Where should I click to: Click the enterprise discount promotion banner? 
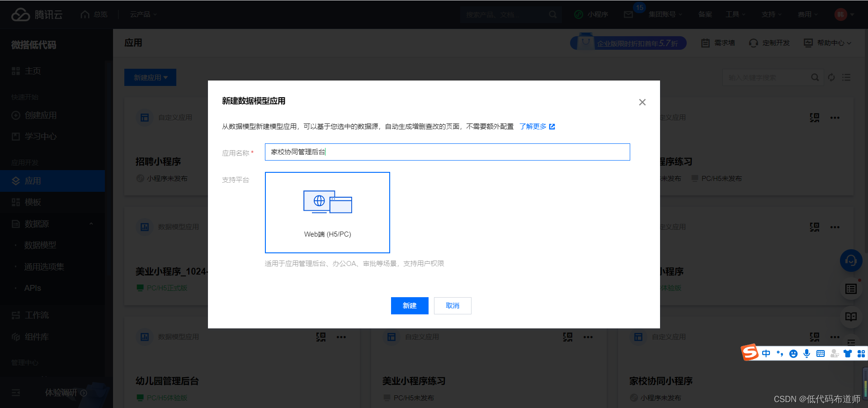pos(628,43)
